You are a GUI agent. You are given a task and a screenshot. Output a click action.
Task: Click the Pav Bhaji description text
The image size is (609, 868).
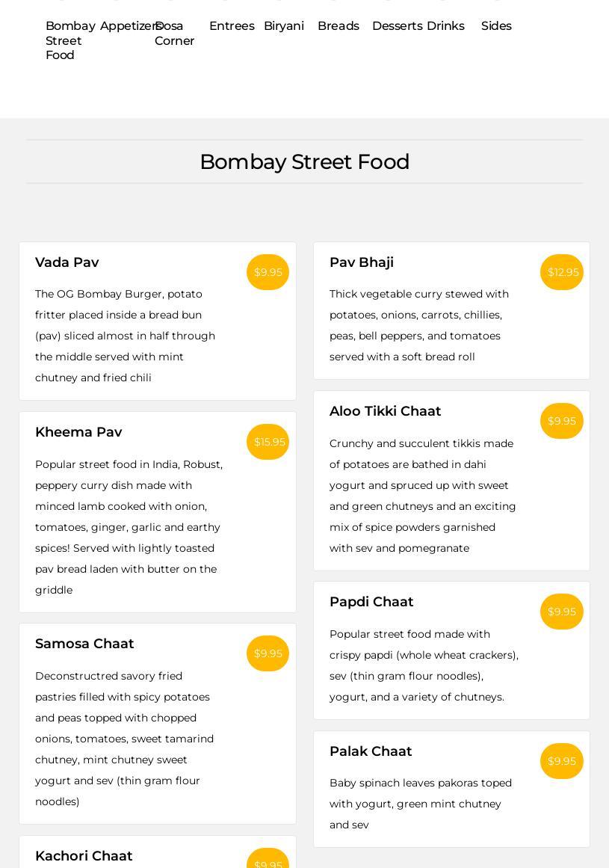pos(420,325)
